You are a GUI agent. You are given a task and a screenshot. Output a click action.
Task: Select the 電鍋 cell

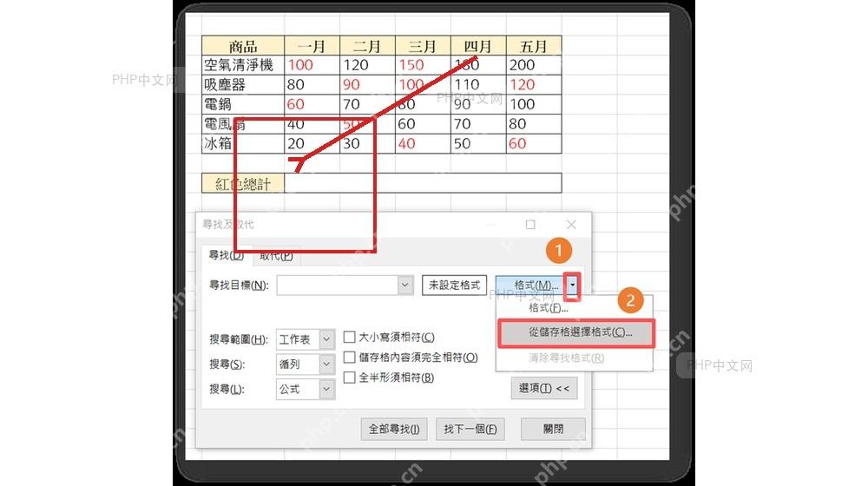click(x=243, y=104)
